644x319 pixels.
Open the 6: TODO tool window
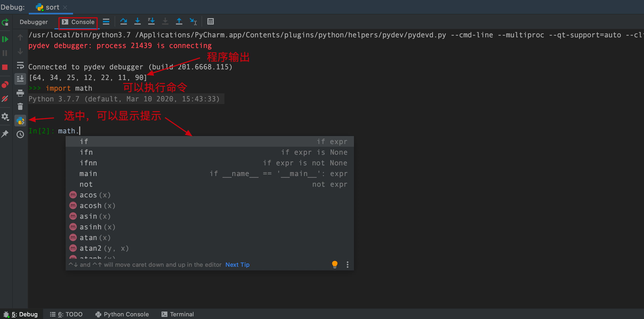66,314
